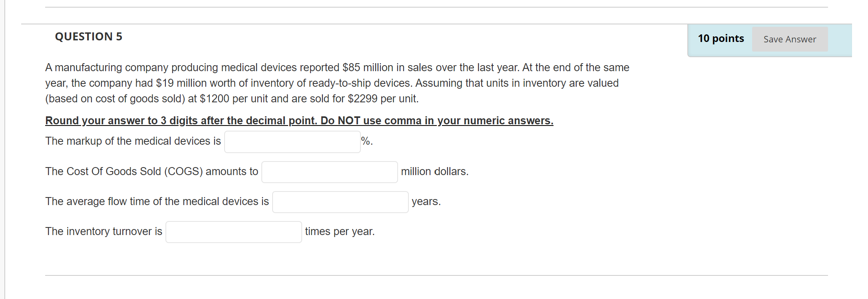Click the inventory turnover input box
The height and width of the screenshot is (299, 868).
(x=233, y=231)
